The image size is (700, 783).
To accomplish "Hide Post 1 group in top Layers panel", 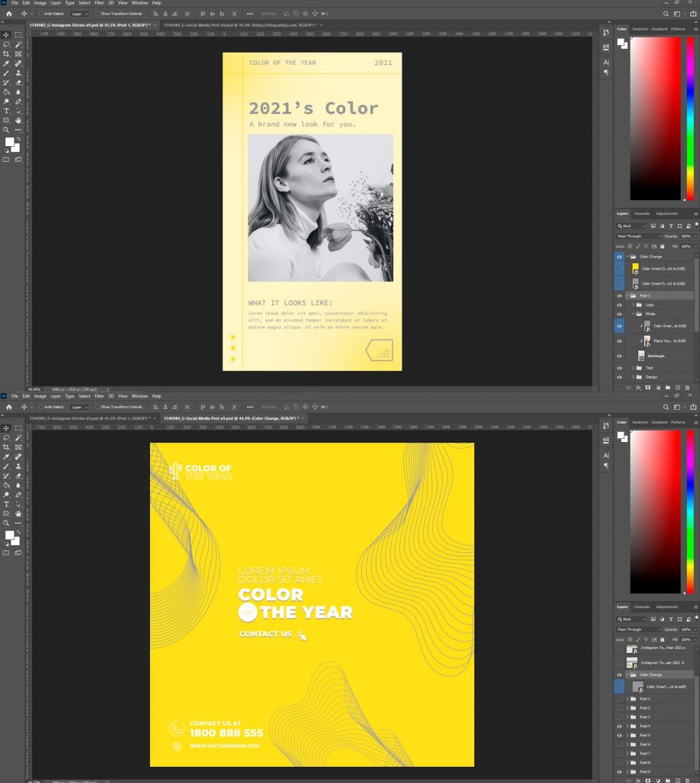I will pyautogui.click(x=620, y=296).
